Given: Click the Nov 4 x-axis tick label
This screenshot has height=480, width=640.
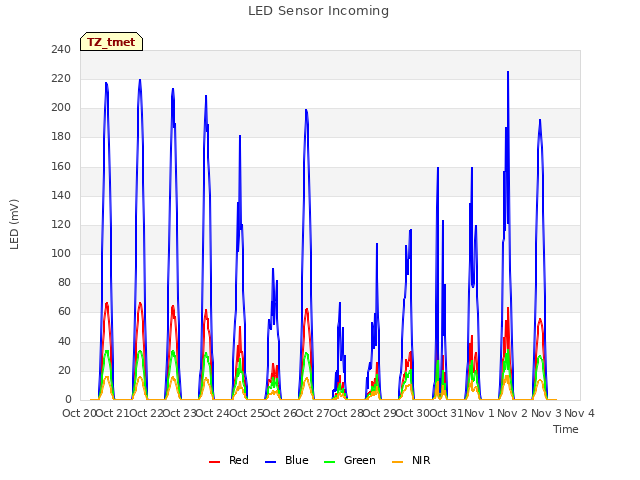Looking at the screenshot, I should (x=579, y=413).
